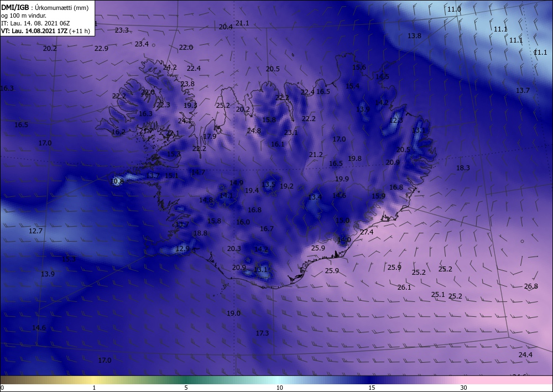Click the 15.6 value in the northeast
The image size is (553, 392).
pos(359,67)
